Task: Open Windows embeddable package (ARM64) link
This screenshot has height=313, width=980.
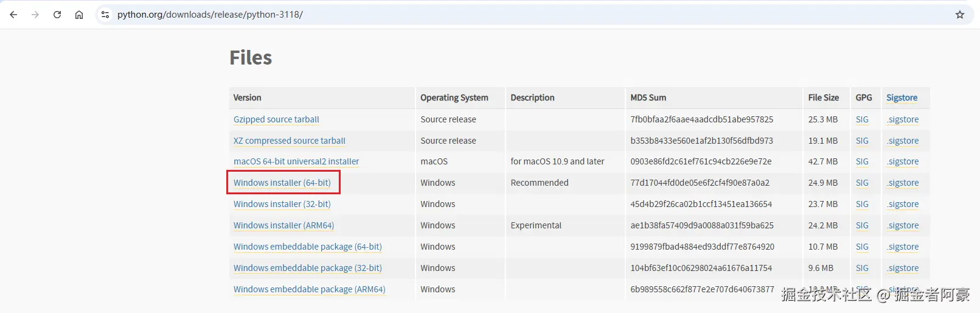Action: (310, 289)
